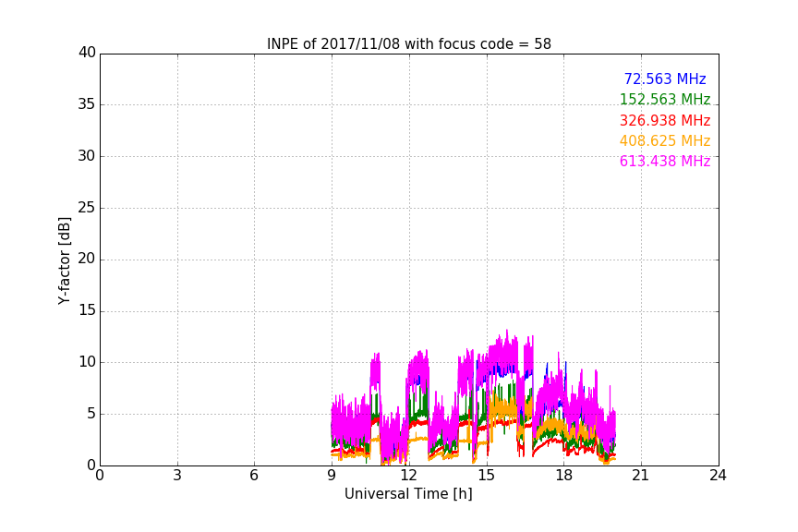Click the 'Universal Time [h]' axis label

(x=408, y=494)
